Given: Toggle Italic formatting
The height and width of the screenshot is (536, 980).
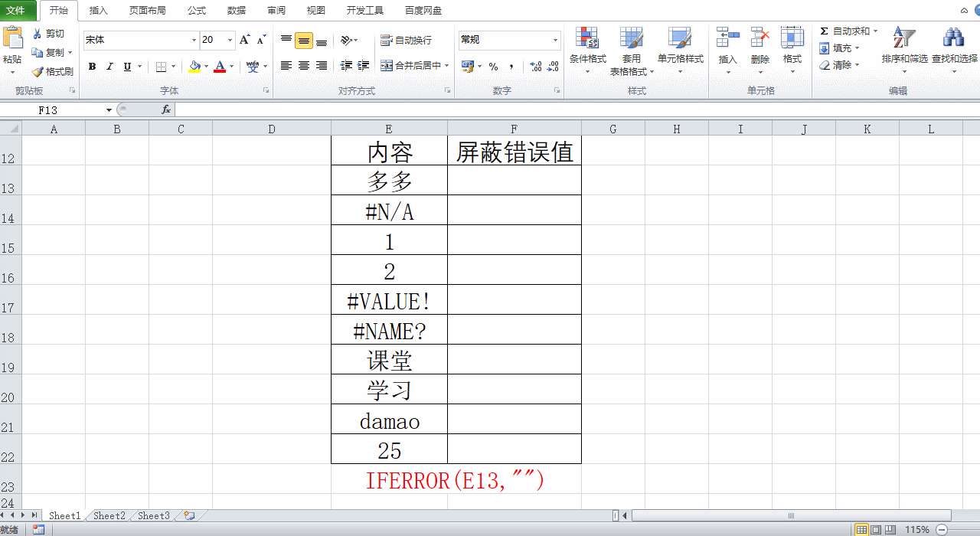Looking at the screenshot, I should tap(109, 67).
